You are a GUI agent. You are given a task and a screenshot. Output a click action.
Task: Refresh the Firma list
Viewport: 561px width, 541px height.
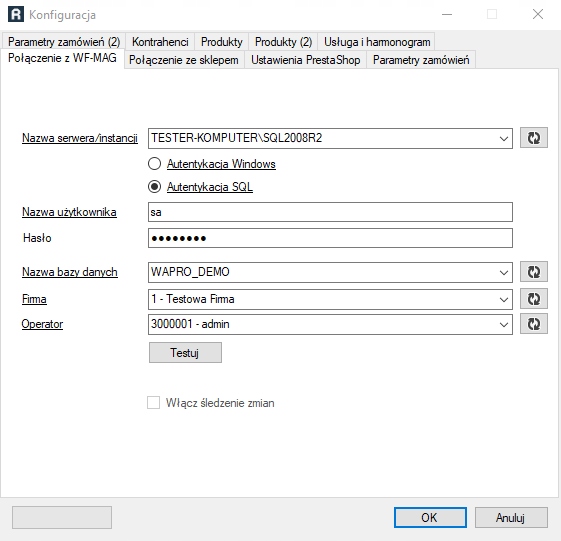[x=533, y=299]
